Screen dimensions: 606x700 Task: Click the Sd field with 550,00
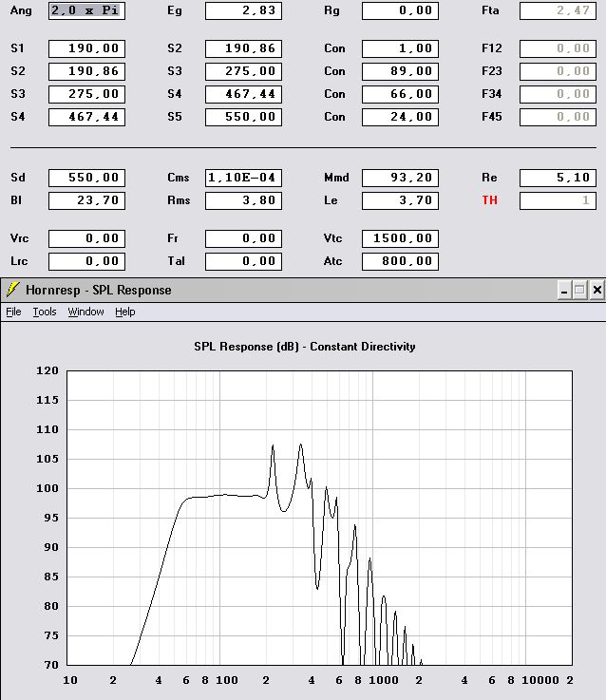86,178
